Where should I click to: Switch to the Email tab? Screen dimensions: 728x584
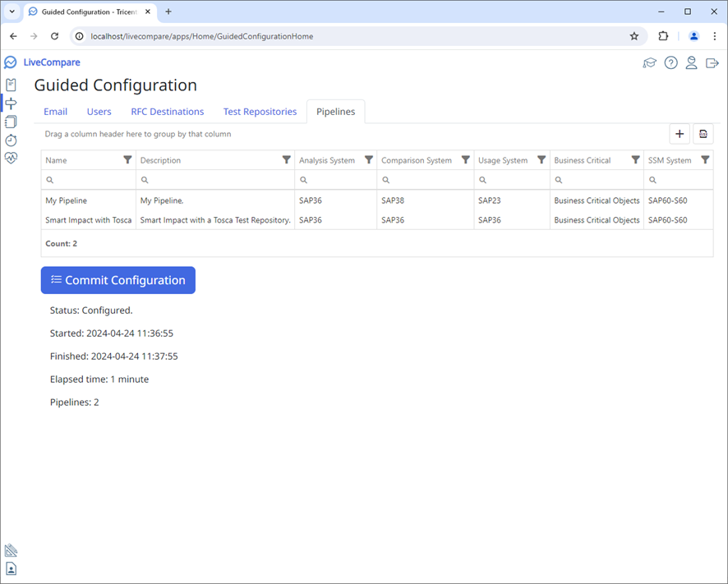coord(55,111)
